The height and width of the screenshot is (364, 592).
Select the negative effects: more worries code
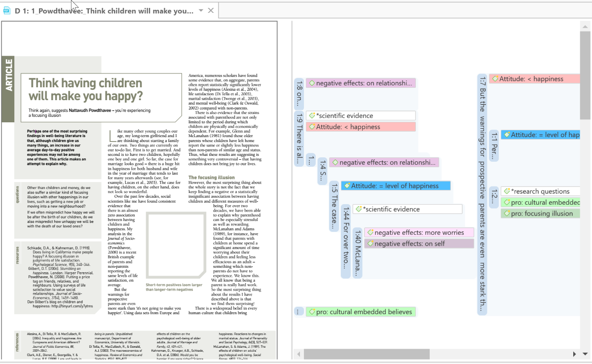click(419, 232)
